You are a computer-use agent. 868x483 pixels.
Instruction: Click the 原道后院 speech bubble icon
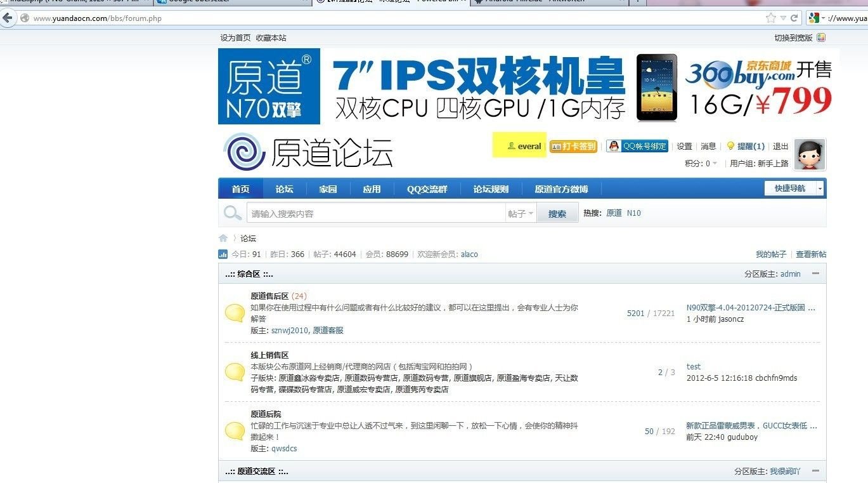point(235,431)
